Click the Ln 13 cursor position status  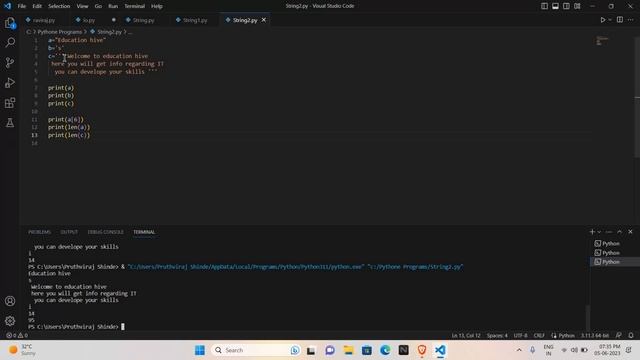tap(466, 336)
